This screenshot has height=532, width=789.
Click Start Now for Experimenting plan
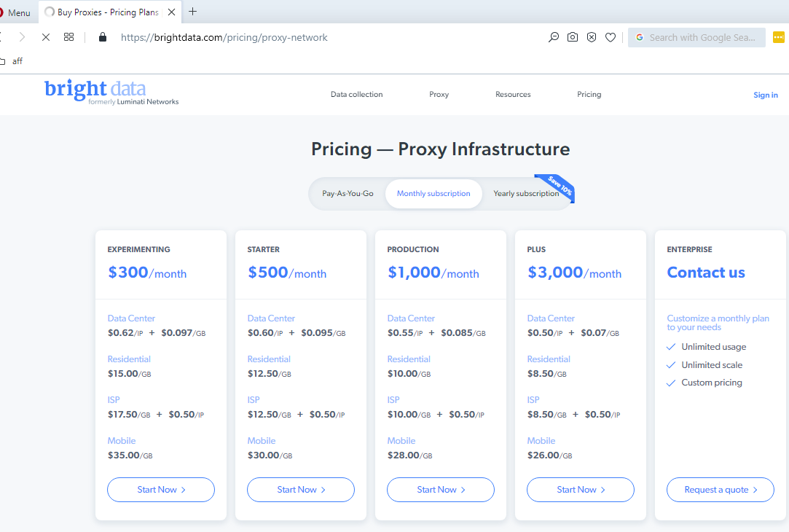[161, 490]
